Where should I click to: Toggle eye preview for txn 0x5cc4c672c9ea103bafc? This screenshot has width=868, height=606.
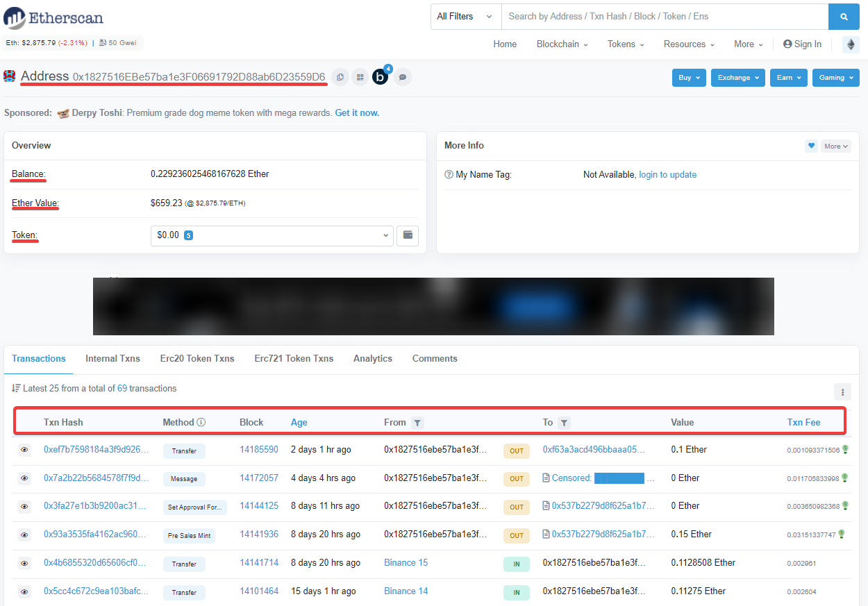[24, 592]
